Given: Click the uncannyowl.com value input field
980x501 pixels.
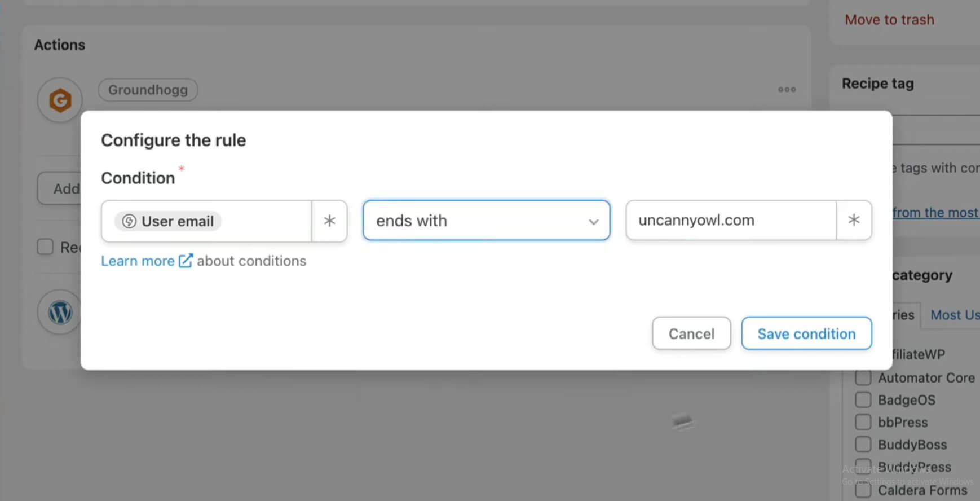Looking at the screenshot, I should [731, 220].
